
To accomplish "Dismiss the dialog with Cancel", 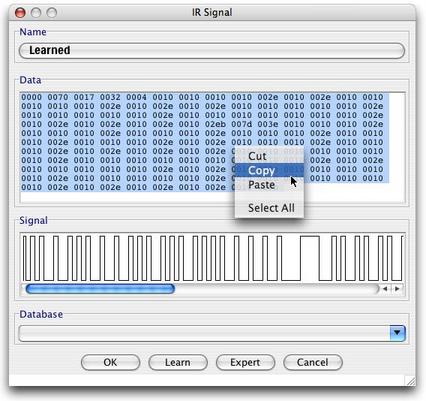I will click(313, 362).
